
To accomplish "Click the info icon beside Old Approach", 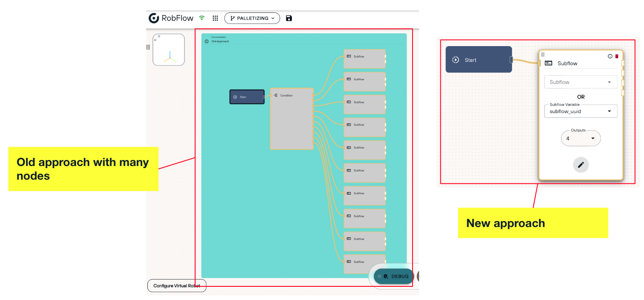I will point(207,41).
